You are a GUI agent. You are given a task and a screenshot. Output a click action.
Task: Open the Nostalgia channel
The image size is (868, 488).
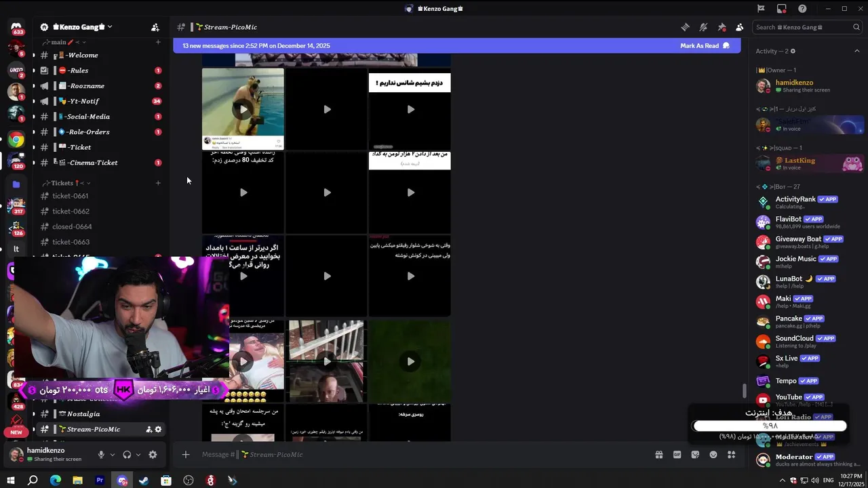[x=99, y=414]
